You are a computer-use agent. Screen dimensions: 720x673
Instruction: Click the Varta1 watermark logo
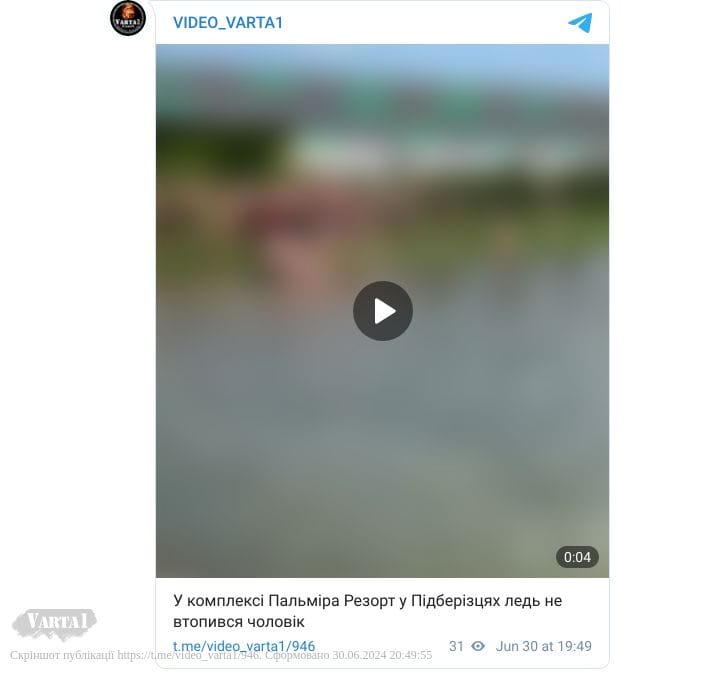[54, 623]
